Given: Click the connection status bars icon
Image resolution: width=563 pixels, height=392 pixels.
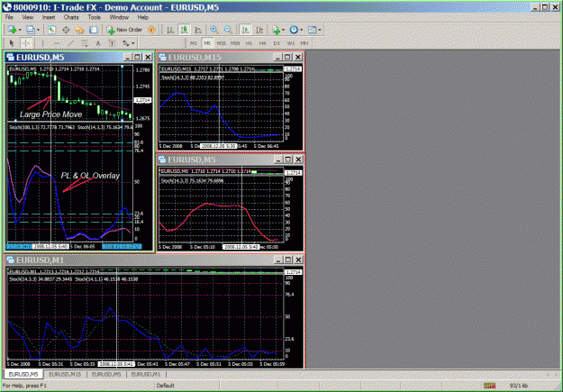Looking at the screenshot, I should coord(489,386).
